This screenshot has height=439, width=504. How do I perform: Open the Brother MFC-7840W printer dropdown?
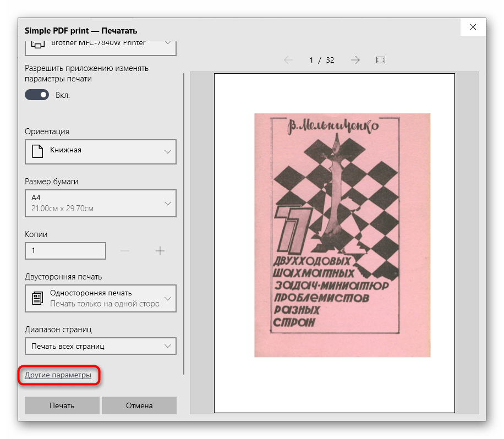[101, 45]
